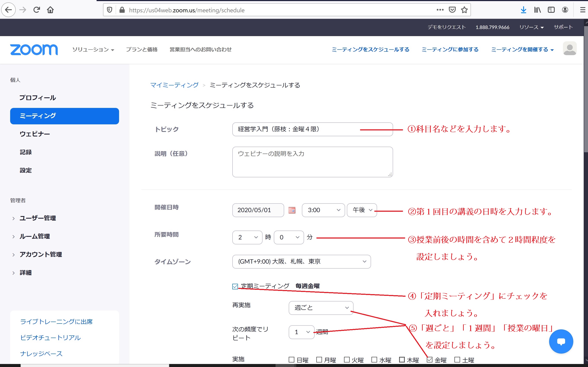Check the 水曜 checkbox
Viewport: 588px width, 367px height.
(374, 360)
